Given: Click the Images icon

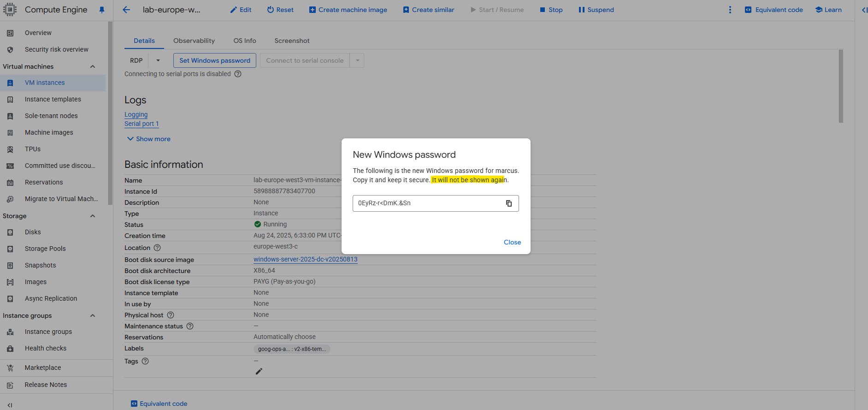Looking at the screenshot, I should (x=10, y=282).
